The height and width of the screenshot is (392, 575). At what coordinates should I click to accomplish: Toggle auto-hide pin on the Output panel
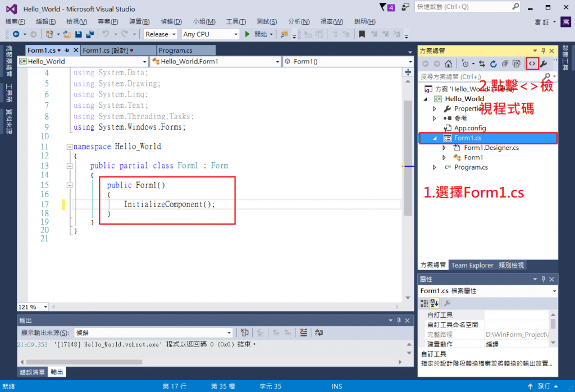pos(399,321)
